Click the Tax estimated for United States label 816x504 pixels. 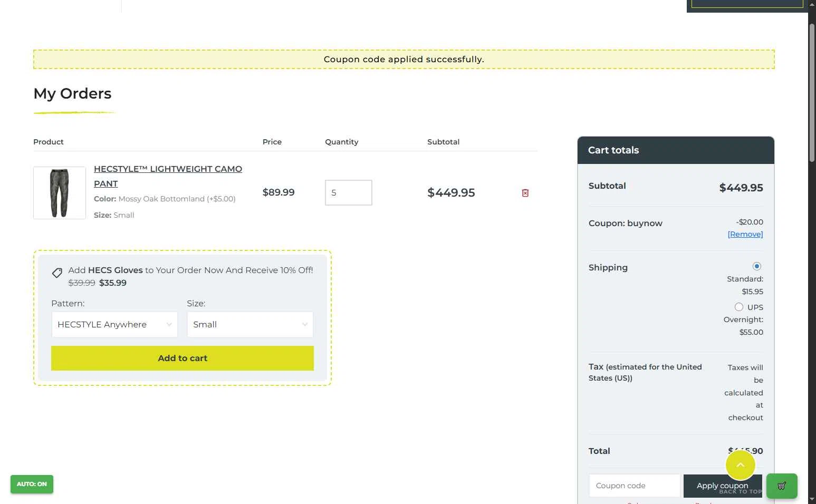click(645, 372)
